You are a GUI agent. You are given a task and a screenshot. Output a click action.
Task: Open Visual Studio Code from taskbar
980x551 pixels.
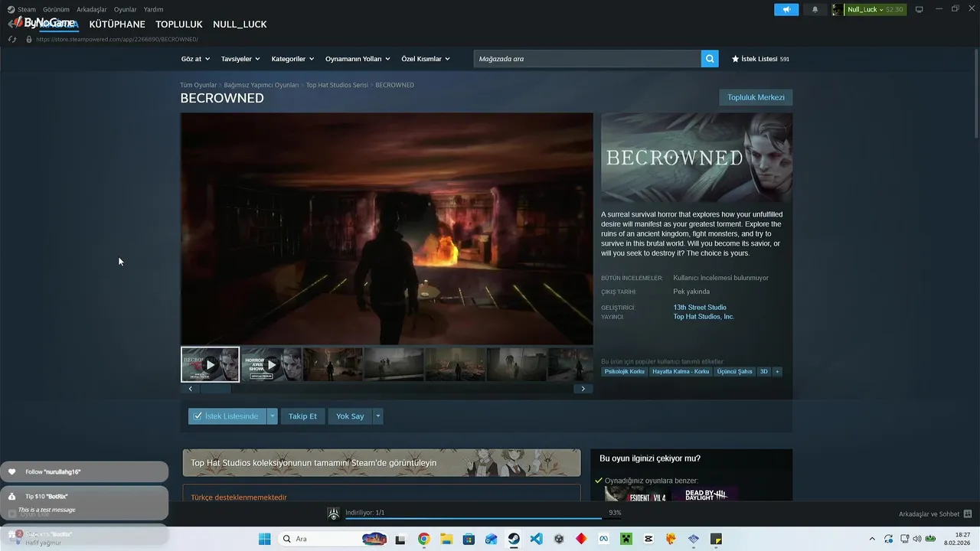click(x=536, y=539)
